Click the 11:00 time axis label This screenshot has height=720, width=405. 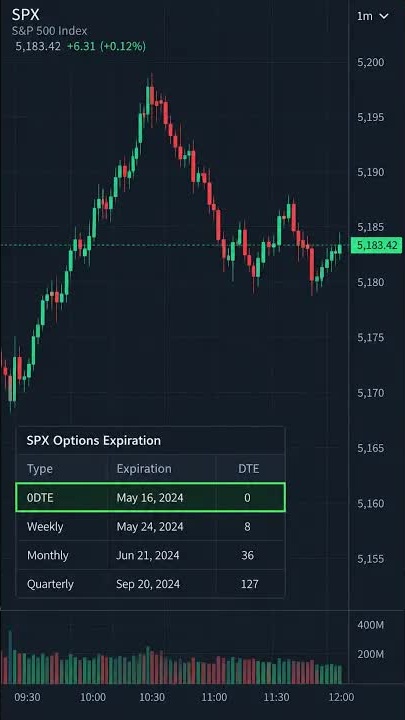tap(214, 697)
